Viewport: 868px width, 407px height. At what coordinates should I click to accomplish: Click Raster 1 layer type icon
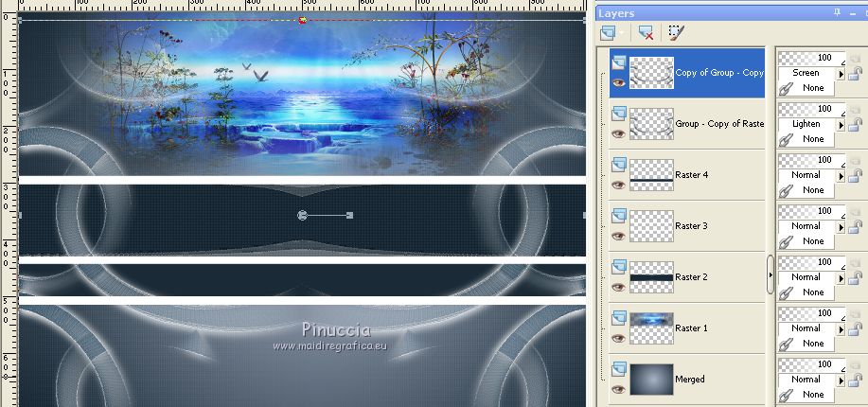619,318
